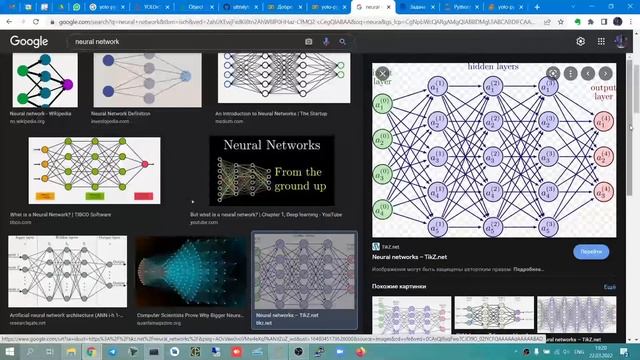Open the 'Artificial neural network architecture' thumbnail
Viewport: 640px width, 360px height.
coord(67,271)
